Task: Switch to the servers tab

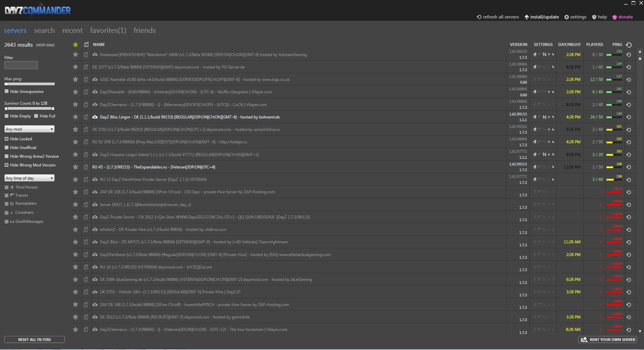Action: pyautogui.click(x=15, y=31)
